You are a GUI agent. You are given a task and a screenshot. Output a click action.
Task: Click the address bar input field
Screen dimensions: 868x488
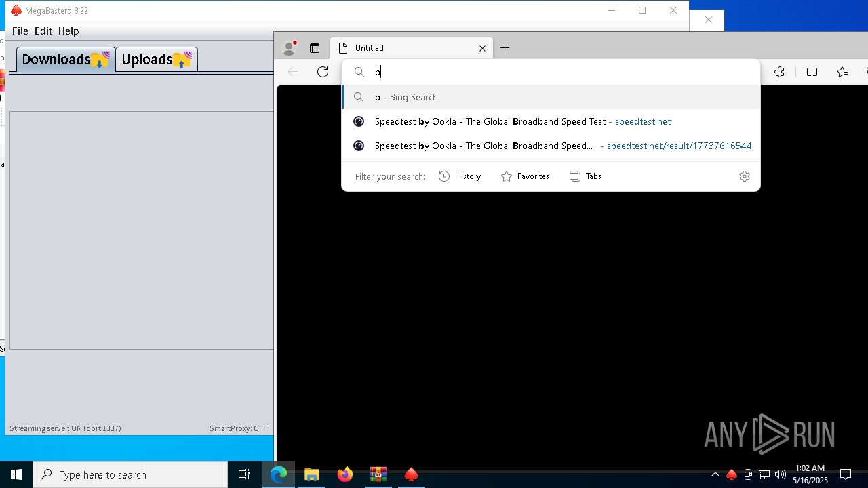coord(551,72)
